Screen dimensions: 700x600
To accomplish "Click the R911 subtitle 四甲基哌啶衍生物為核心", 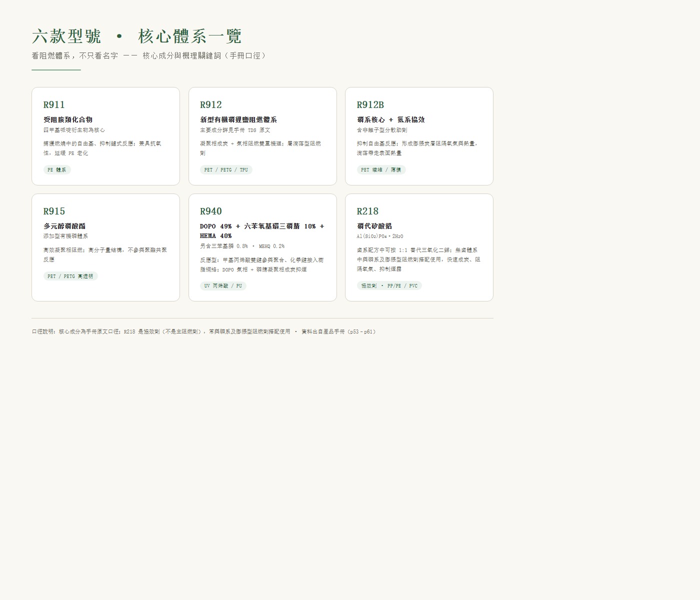I will point(74,130).
